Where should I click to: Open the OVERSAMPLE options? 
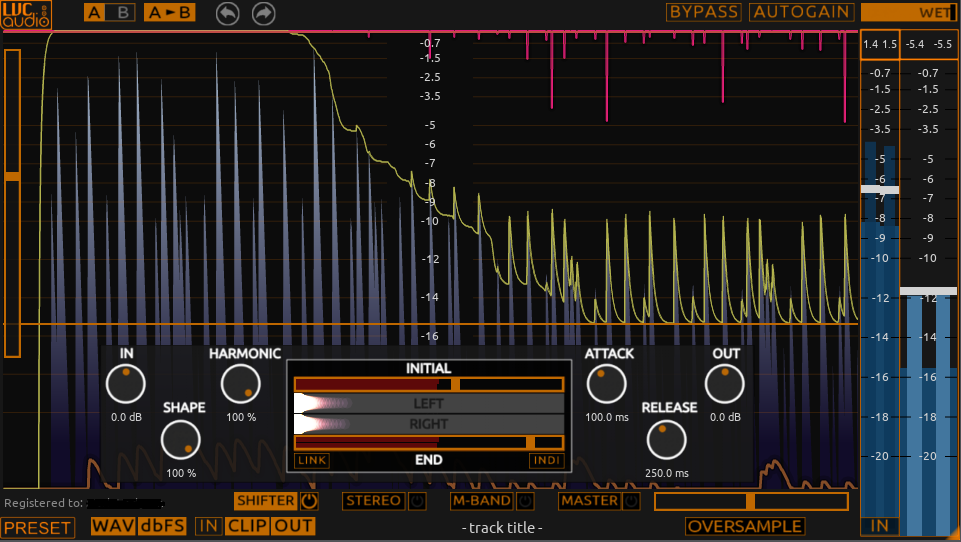click(745, 527)
